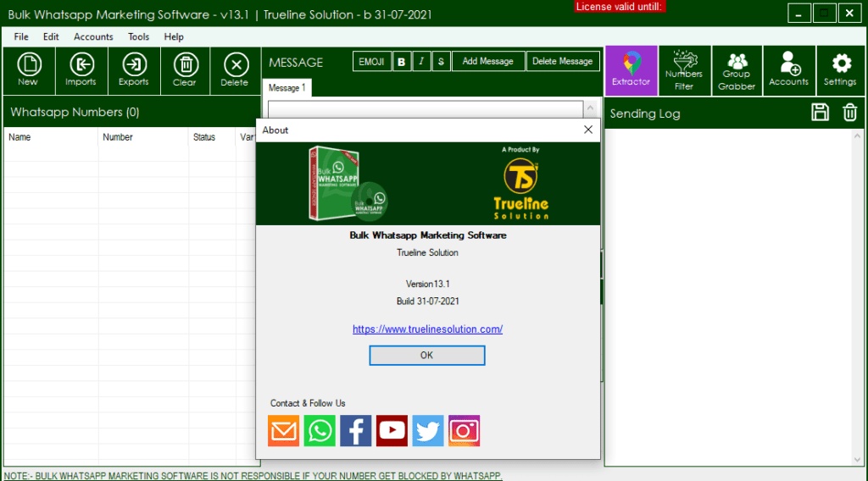The height and width of the screenshot is (481, 868).
Task: Toggle strikethrough formatting button
Action: 441,61
